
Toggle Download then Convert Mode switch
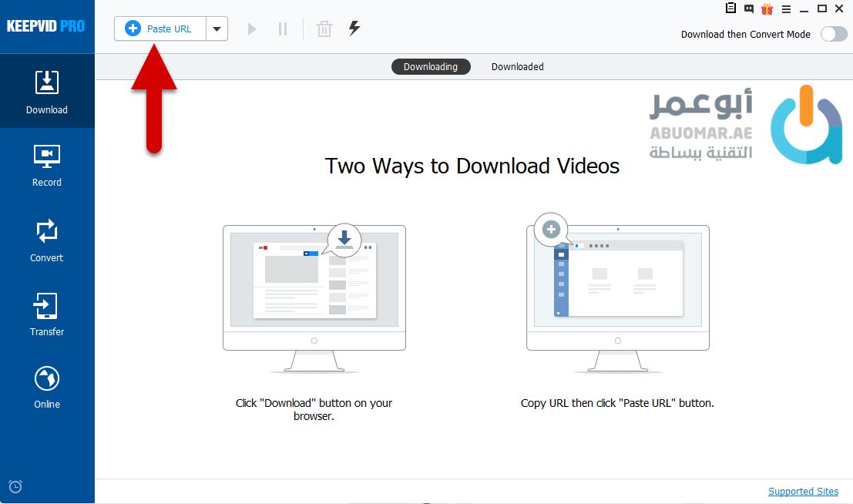click(x=833, y=34)
